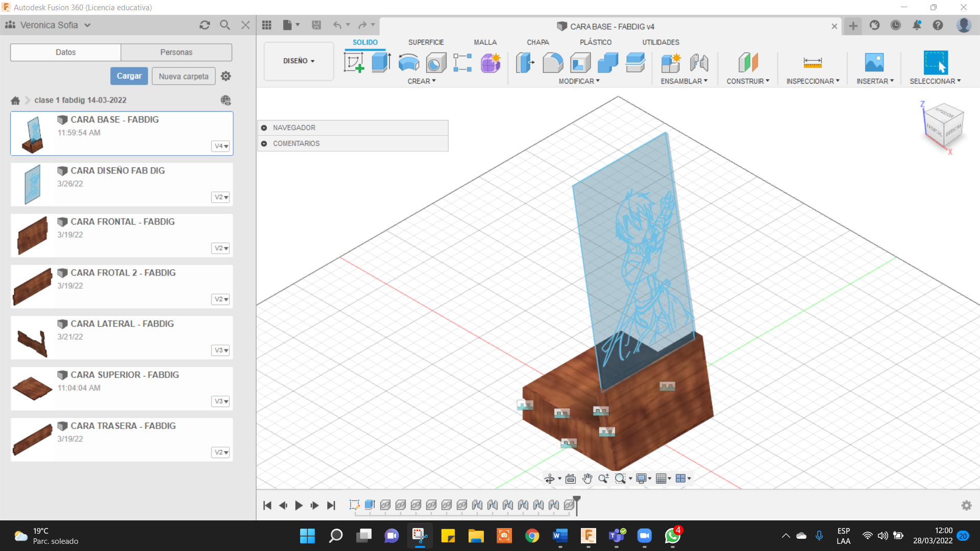The height and width of the screenshot is (551, 980).
Task: Open the ENSAMBLAR dropdown menu
Action: (x=684, y=81)
